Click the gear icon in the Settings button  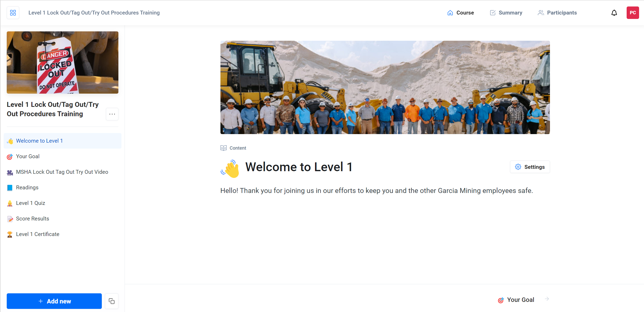518,167
